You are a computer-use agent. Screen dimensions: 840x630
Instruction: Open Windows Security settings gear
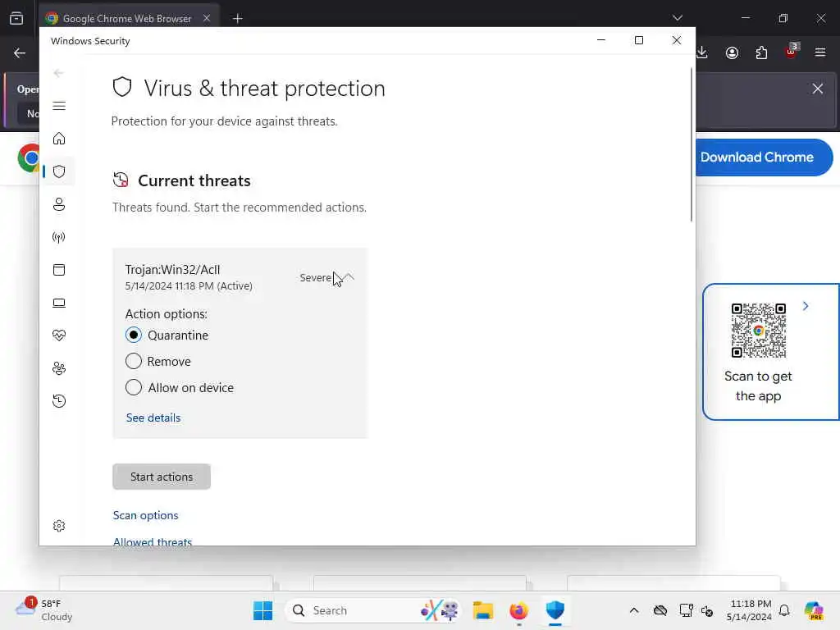59,526
